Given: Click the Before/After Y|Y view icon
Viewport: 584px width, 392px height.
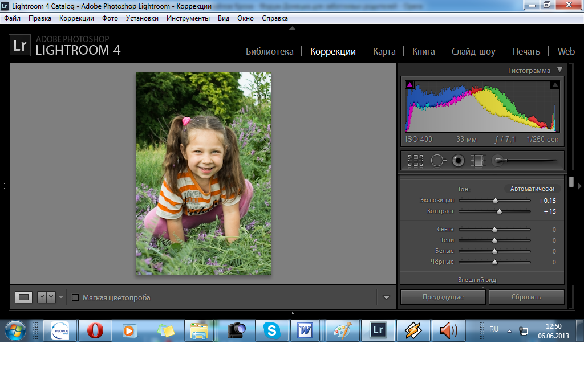Looking at the screenshot, I should coord(46,297).
